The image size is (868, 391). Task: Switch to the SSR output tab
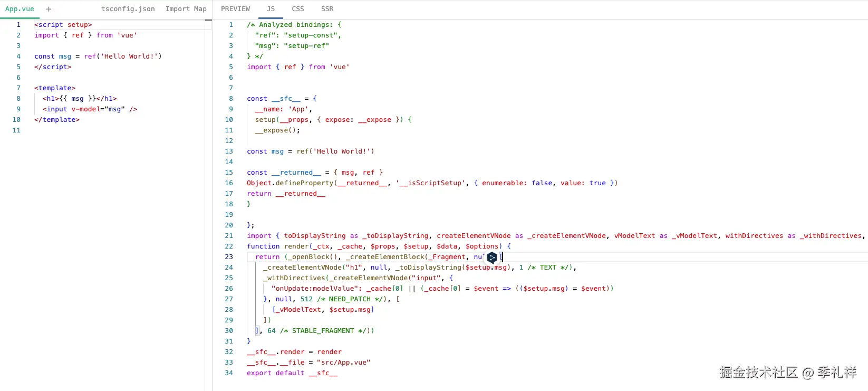tap(327, 9)
